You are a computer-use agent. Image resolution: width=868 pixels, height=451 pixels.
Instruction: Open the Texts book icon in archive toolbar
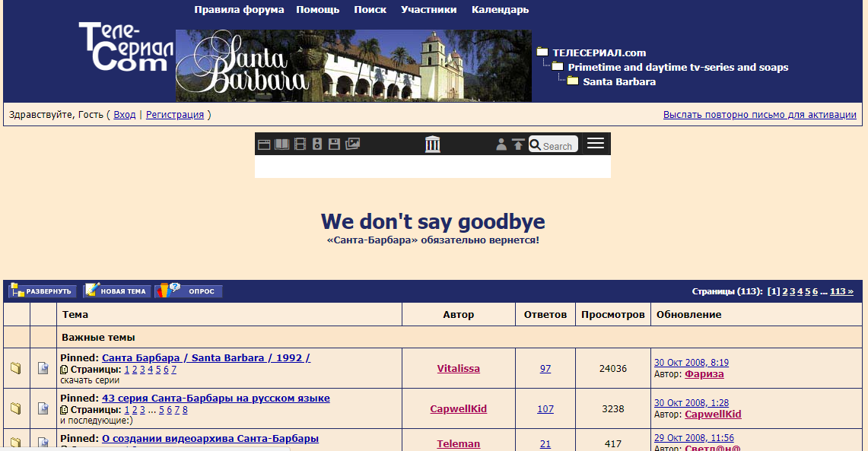pyautogui.click(x=281, y=145)
